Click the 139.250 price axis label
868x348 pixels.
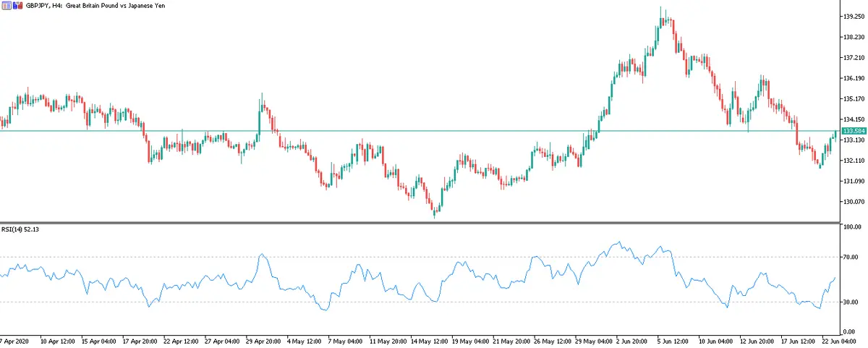(853, 16)
